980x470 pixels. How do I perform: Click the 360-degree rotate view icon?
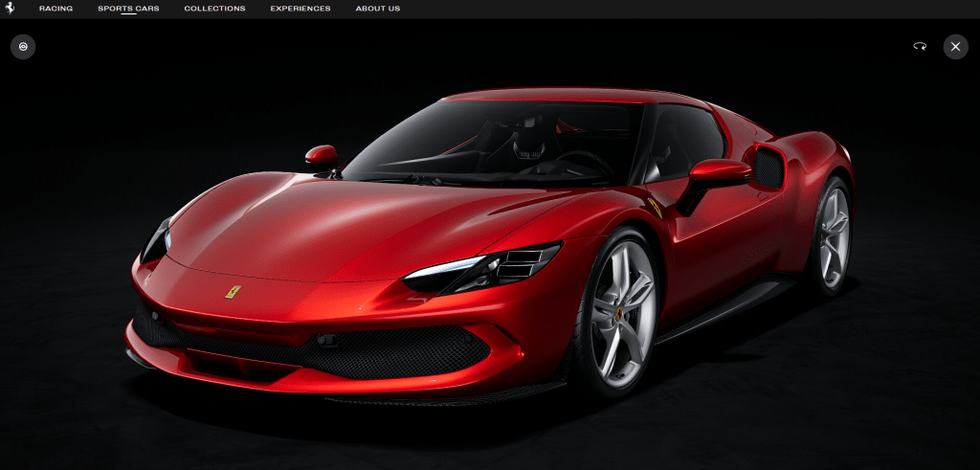pyautogui.click(x=920, y=46)
